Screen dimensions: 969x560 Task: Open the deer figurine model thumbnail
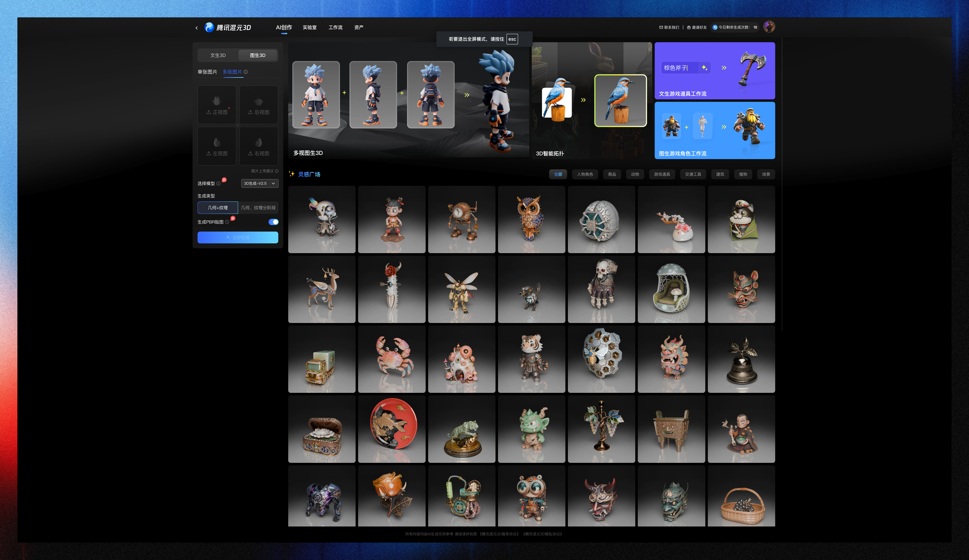coord(322,289)
